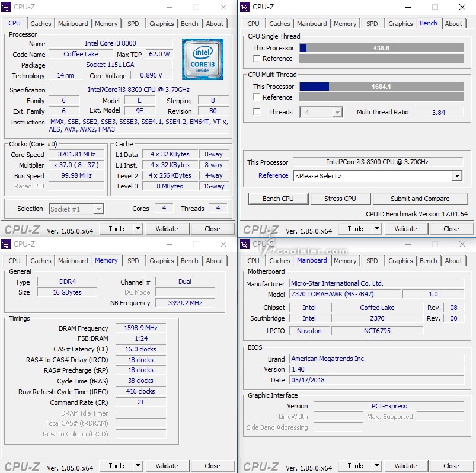Click the Name field Intel Core i3 8300
476x473 pixels.
pos(110,43)
